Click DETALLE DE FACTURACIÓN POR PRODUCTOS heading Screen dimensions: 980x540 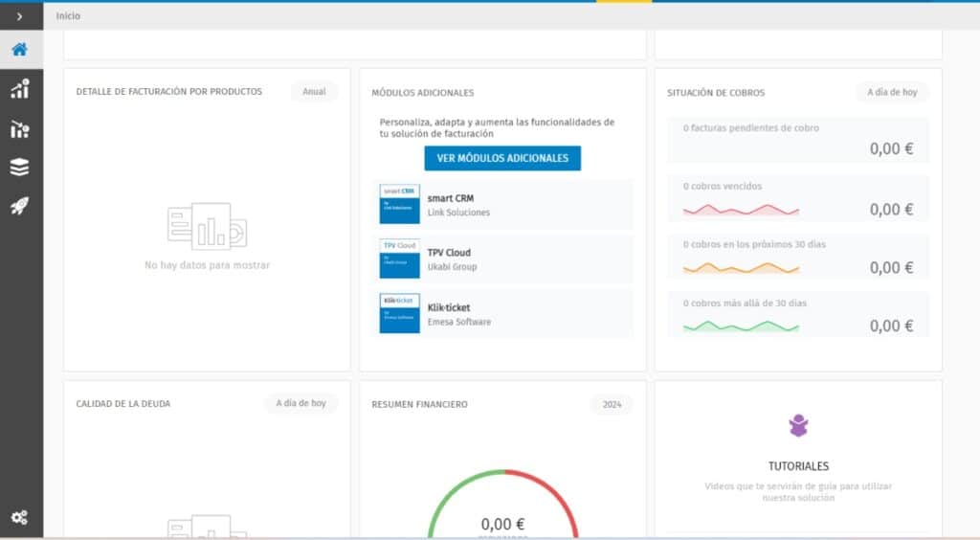click(x=169, y=91)
